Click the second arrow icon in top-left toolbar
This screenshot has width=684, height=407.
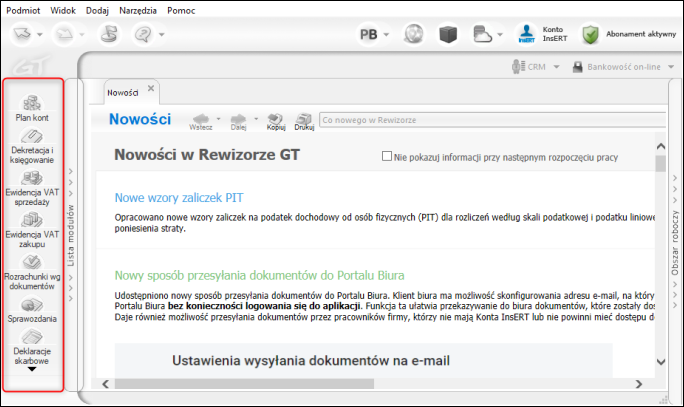(65, 34)
